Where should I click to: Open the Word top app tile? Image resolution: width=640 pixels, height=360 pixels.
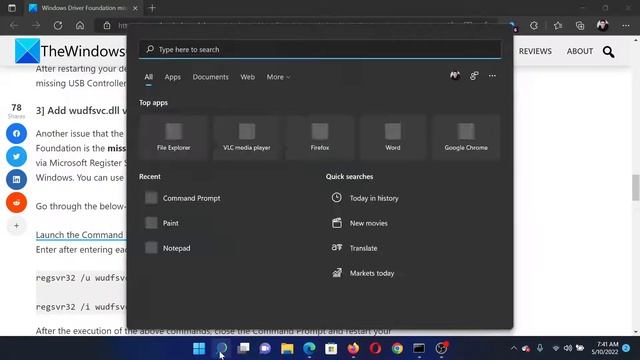click(x=393, y=137)
